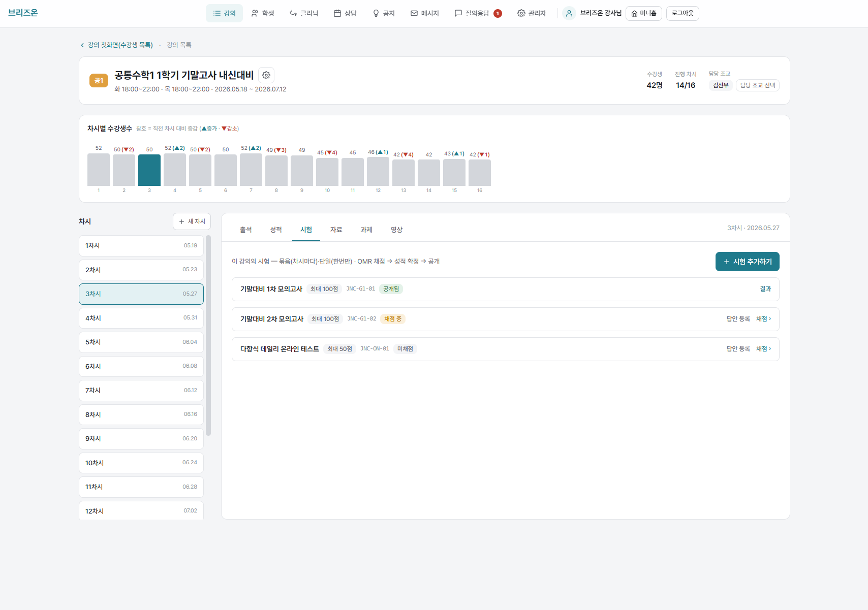Go to 클리닉 in the top bar
The image size is (868, 610).
click(304, 13)
